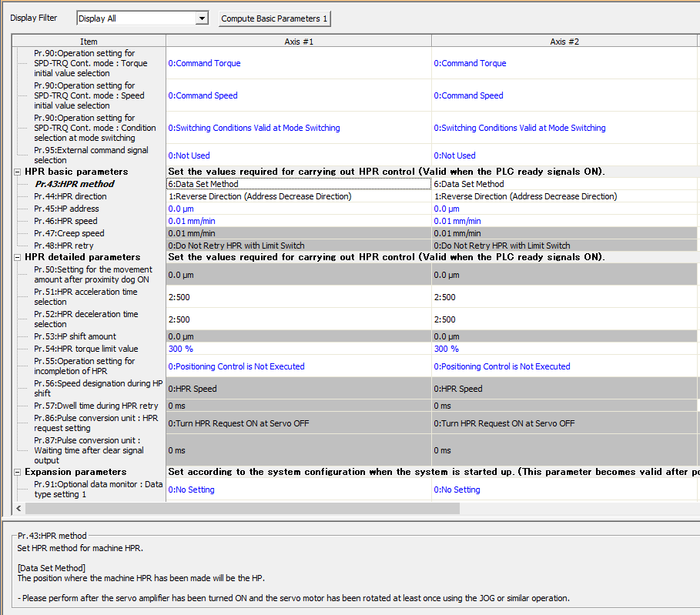Click the horizontal scrollbar thumb

coord(243,508)
